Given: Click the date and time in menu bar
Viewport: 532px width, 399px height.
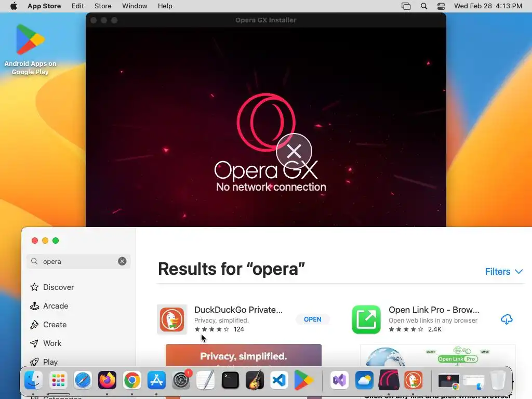Looking at the screenshot, I should (x=488, y=6).
